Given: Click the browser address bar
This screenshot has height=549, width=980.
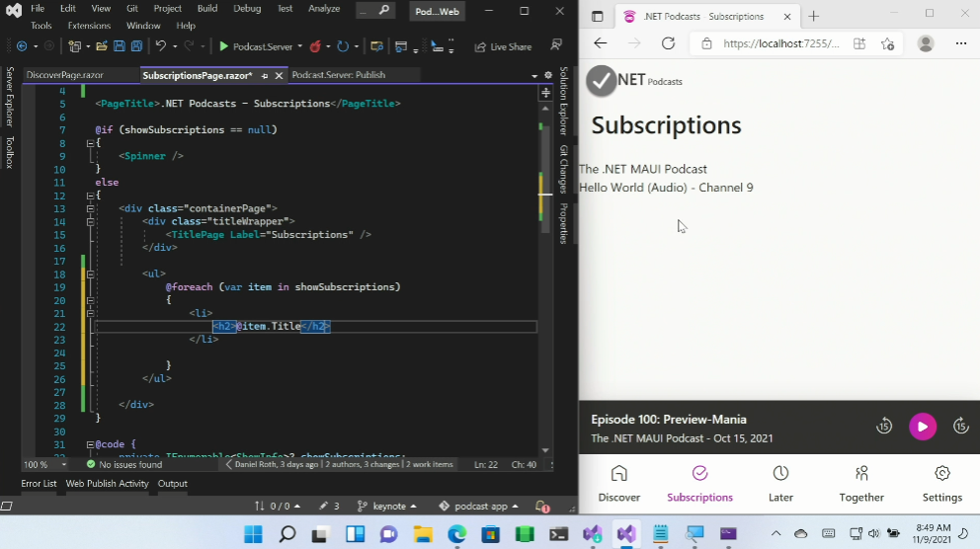Looking at the screenshot, I should tap(780, 43).
